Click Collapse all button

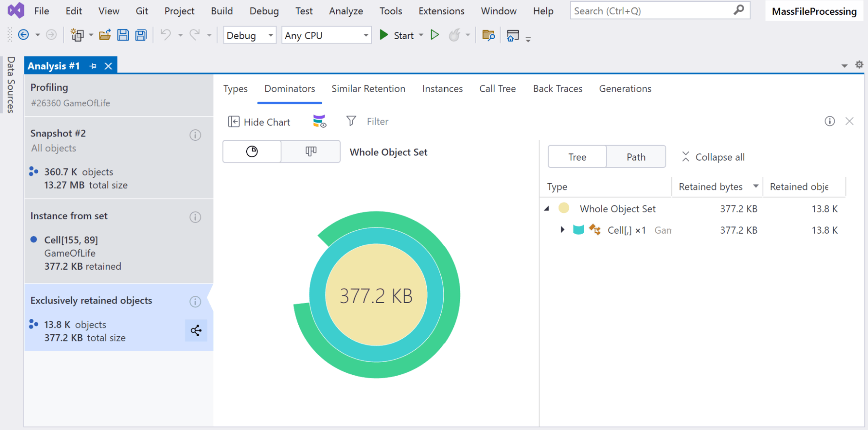click(x=713, y=157)
